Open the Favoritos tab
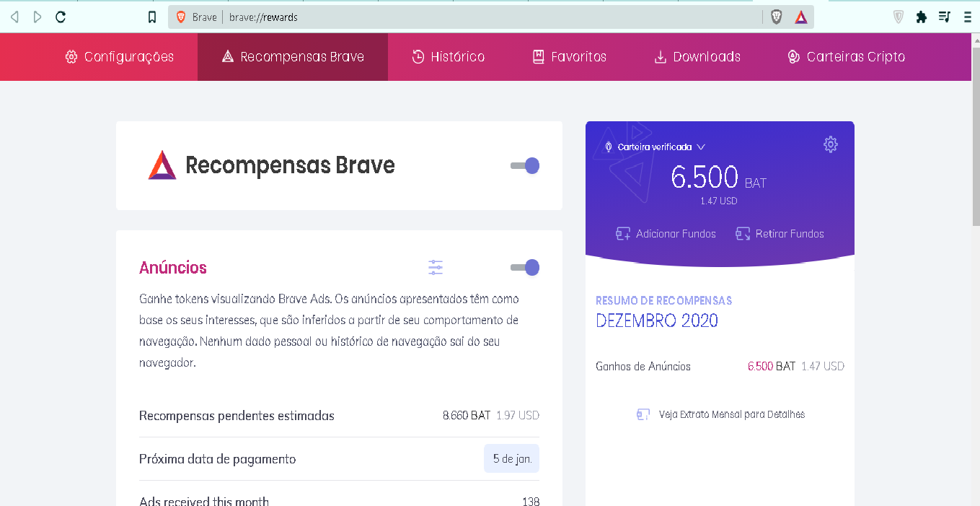The height and width of the screenshot is (506, 980). pos(570,57)
